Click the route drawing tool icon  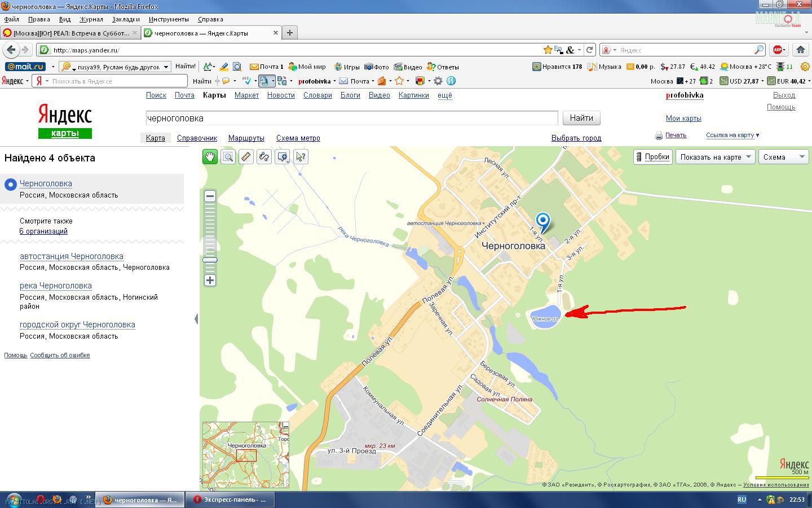(x=264, y=157)
